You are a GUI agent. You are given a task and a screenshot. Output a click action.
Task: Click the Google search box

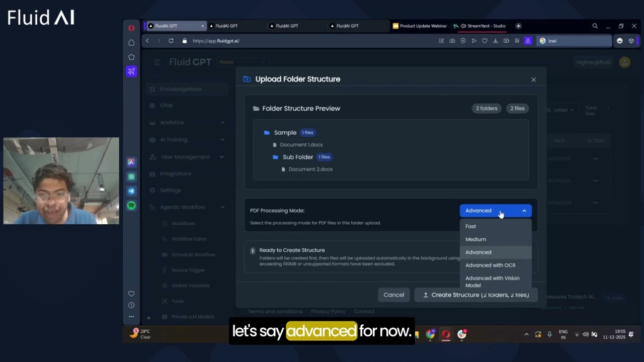[574, 41]
